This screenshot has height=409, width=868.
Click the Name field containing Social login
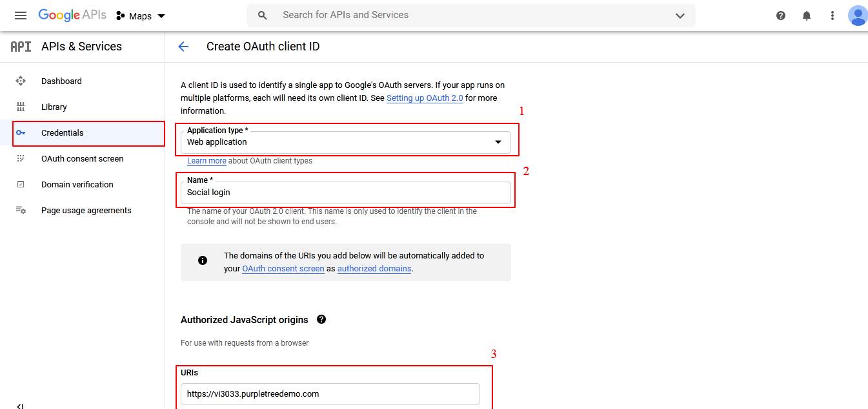346,193
